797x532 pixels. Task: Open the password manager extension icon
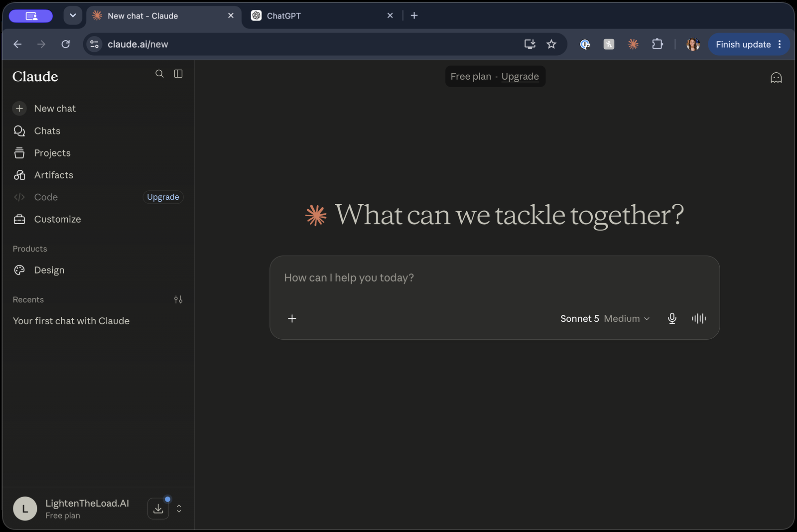coord(585,44)
